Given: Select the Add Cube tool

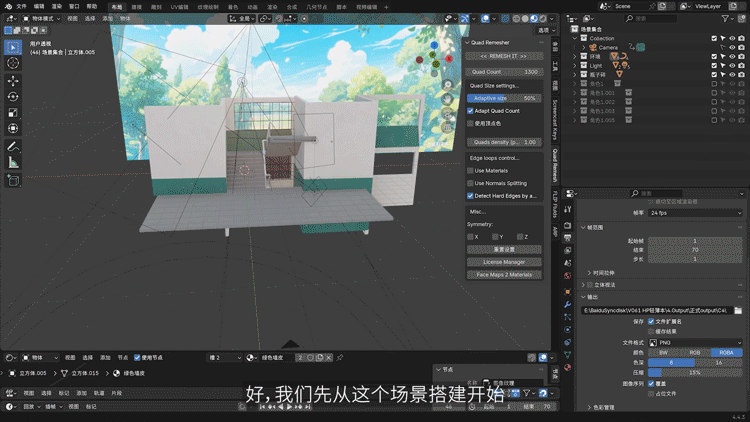Looking at the screenshot, I should (x=13, y=180).
